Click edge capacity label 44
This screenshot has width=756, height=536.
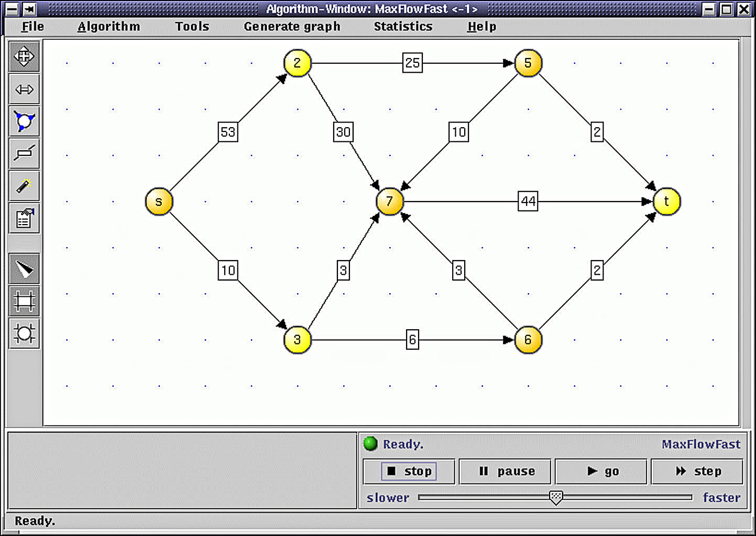[x=528, y=202]
